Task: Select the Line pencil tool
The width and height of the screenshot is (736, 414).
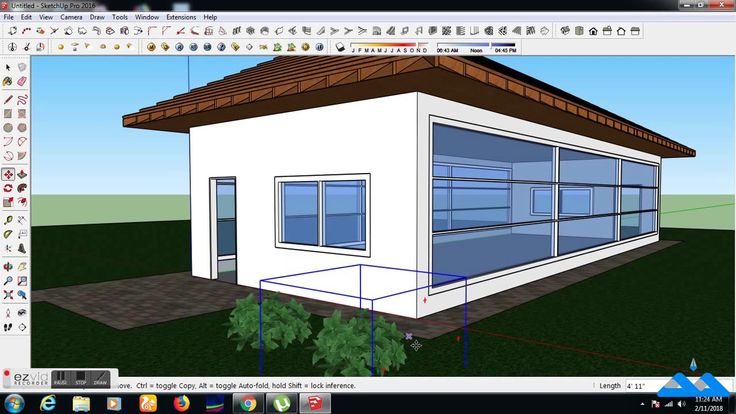Action: click(8, 100)
